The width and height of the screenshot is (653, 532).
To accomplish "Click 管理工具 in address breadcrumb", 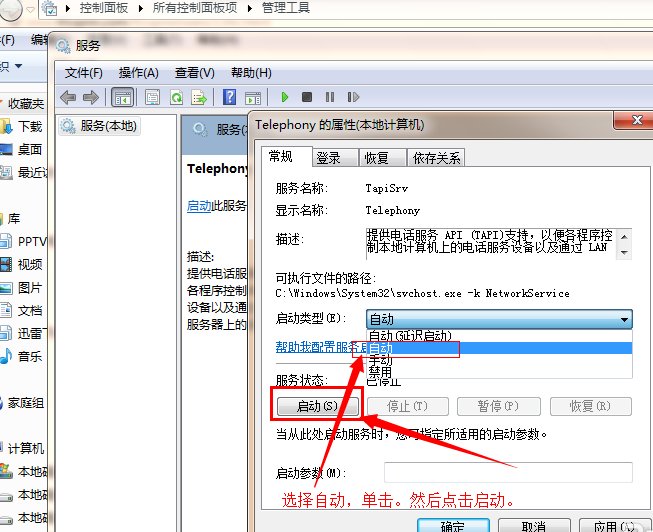I will [286, 7].
